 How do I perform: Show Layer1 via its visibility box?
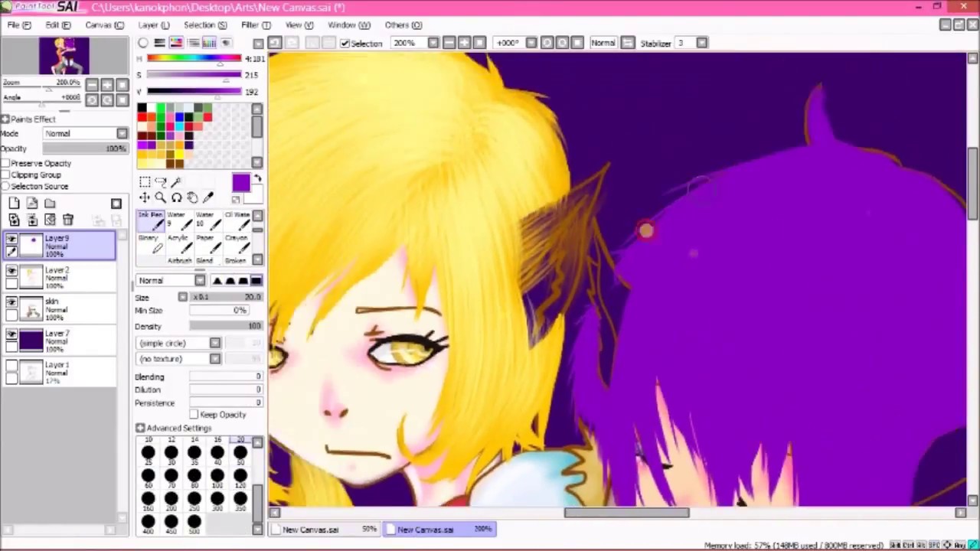pos(11,366)
